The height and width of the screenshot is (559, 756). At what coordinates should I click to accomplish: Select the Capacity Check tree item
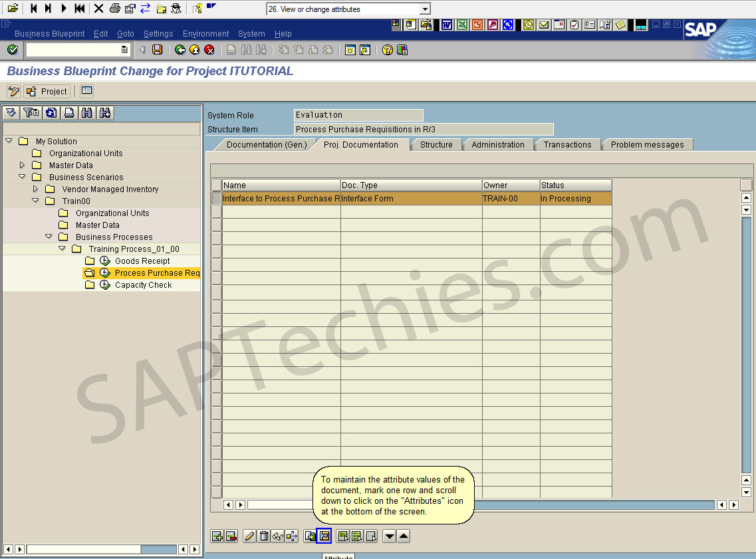click(x=143, y=284)
